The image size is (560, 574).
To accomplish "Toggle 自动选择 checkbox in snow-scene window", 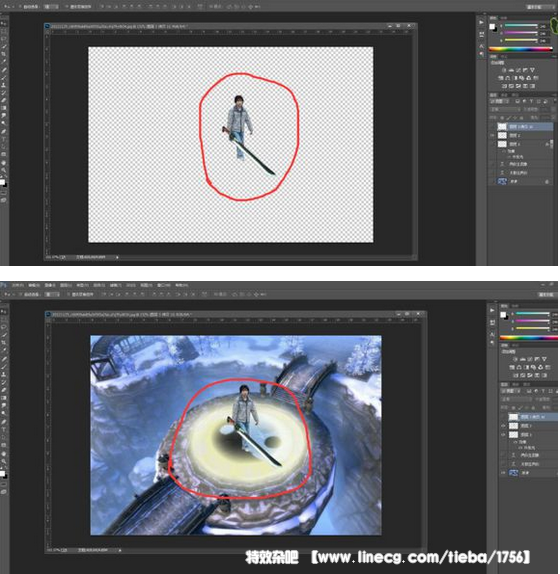I will point(21,294).
